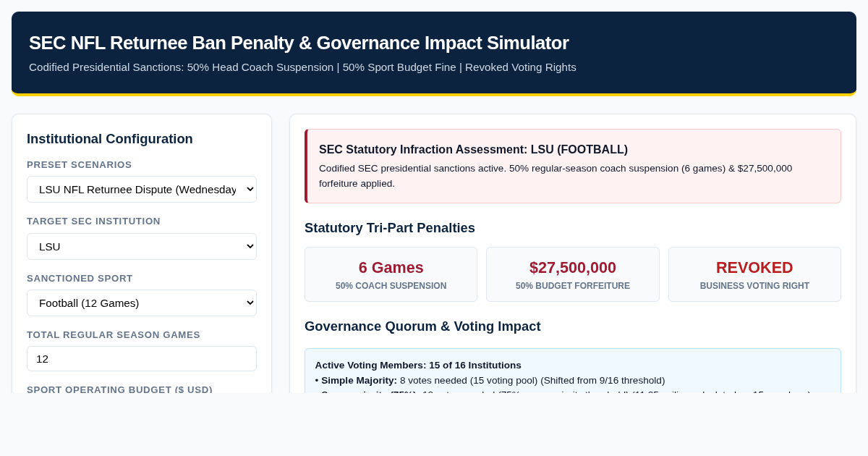Open the Preset Scenarios dropdown

(142, 189)
